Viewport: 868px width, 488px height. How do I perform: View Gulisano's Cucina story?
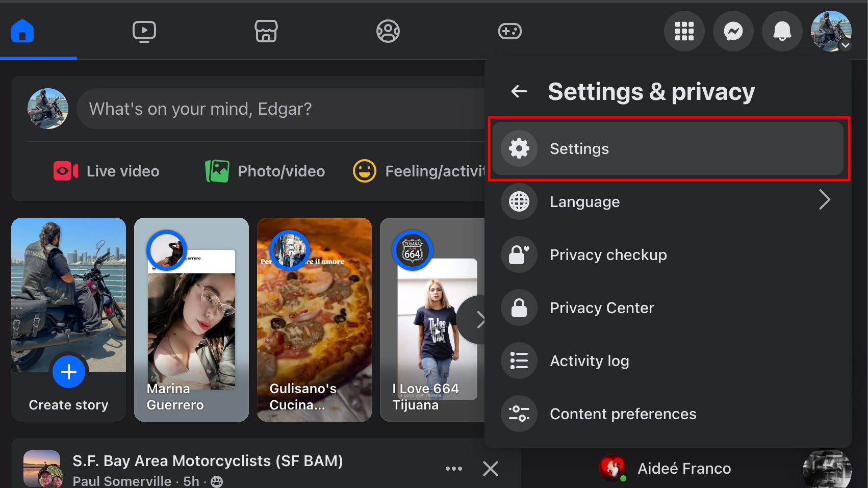pyautogui.click(x=314, y=320)
